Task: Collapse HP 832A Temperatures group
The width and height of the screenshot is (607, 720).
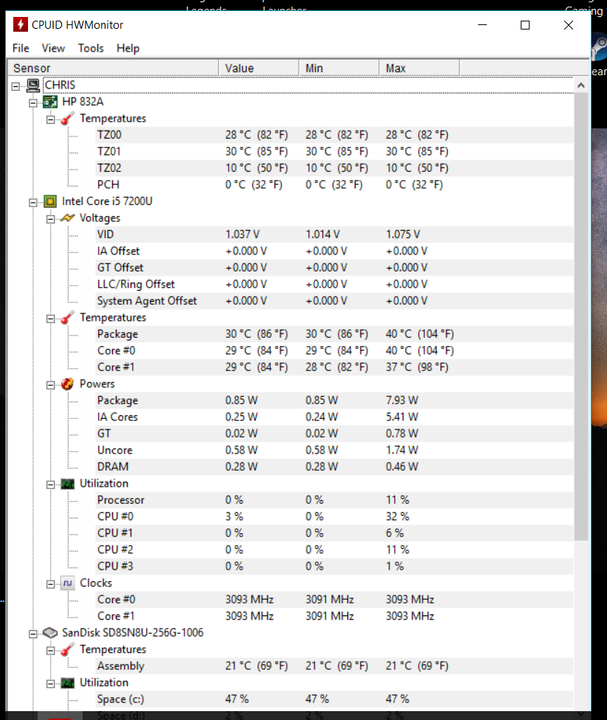Action: coord(51,119)
